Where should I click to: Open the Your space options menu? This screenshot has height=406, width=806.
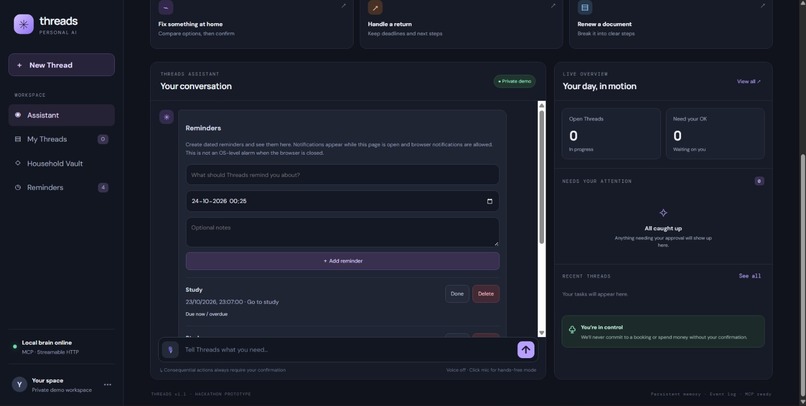point(107,384)
